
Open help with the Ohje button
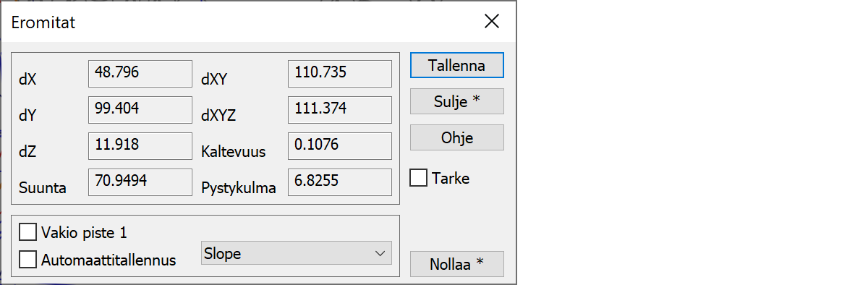click(x=456, y=137)
